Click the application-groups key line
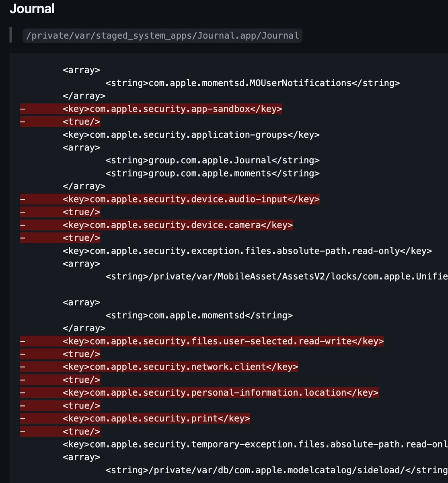Image resolution: width=448 pixels, height=483 pixels. pyautogui.click(x=191, y=135)
